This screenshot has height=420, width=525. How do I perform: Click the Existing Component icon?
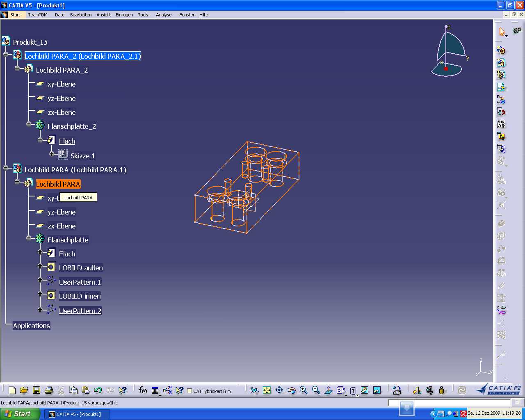pos(501,87)
